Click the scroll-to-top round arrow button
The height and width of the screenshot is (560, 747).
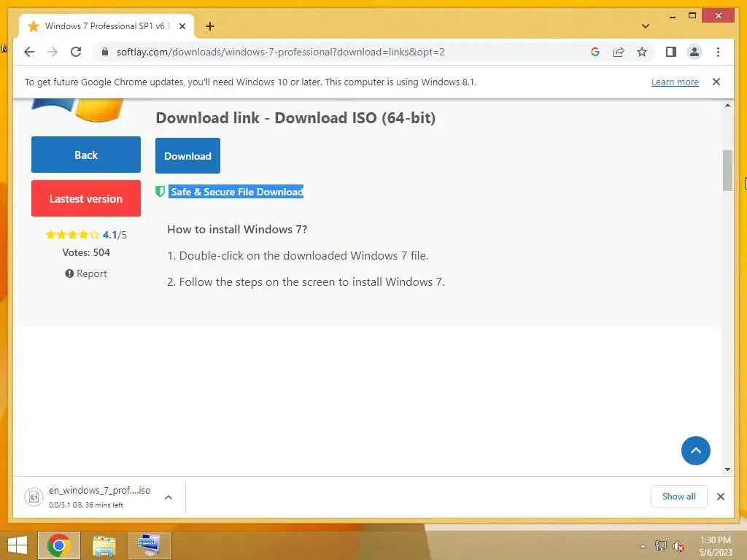[695, 451]
